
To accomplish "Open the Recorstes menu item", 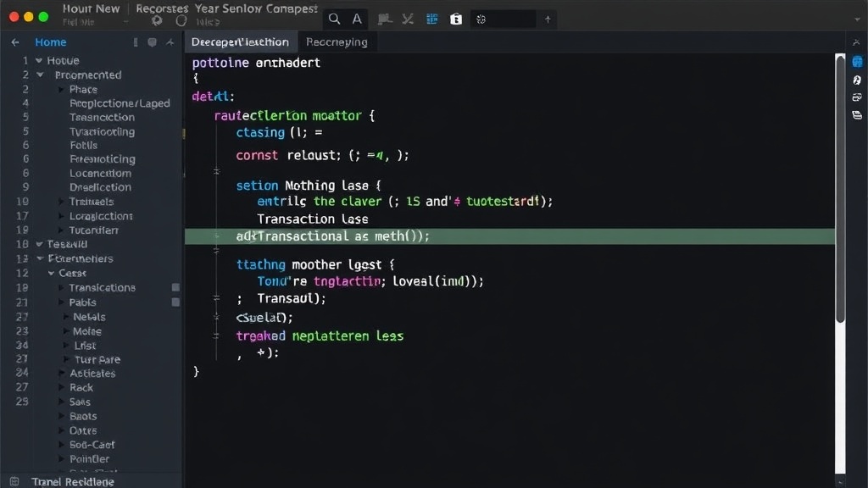I will 162,8.
